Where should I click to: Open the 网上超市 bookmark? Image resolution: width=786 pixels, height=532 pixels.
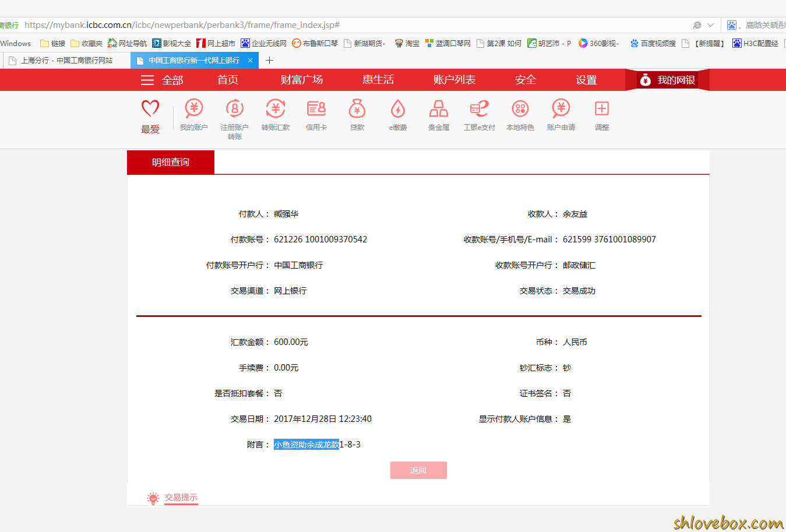(216, 43)
